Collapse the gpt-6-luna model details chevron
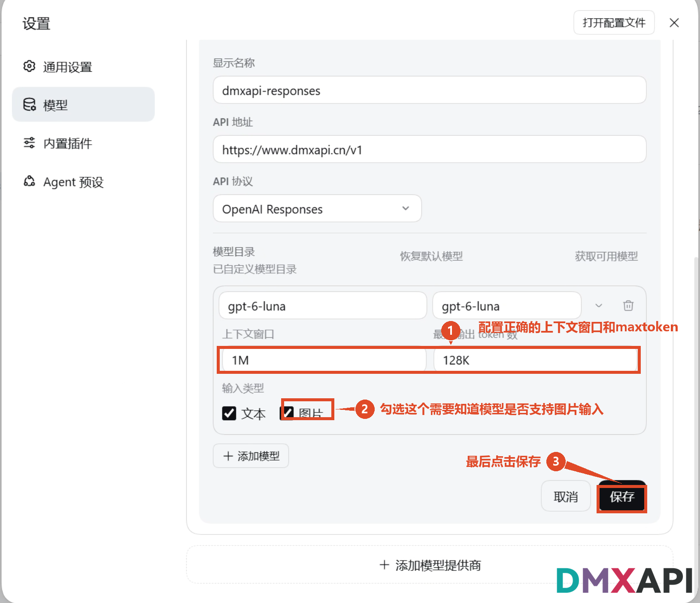700x603 pixels. point(599,306)
